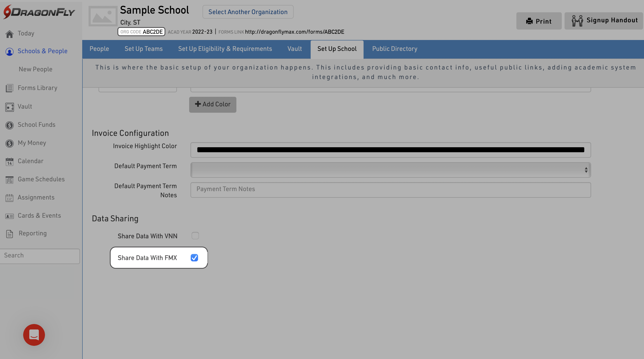Open Game Schedules from sidebar

(x=41, y=179)
